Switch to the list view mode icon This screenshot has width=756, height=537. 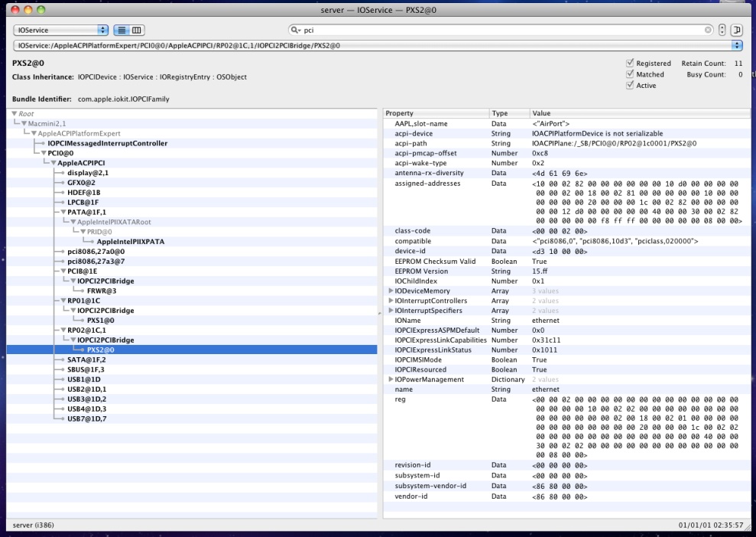(x=122, y=30)
